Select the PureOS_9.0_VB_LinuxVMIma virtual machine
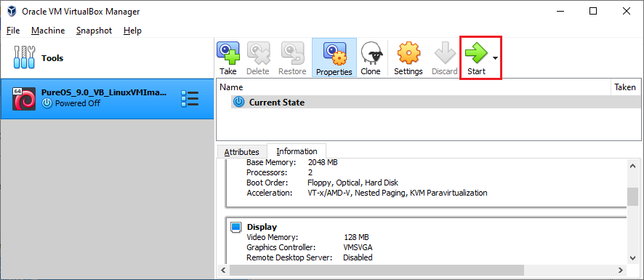This screenshot has width=644, height=280. [107, 99]
